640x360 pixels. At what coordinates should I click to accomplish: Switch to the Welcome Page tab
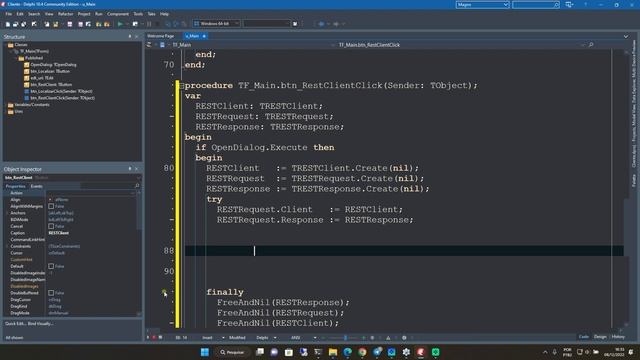click(160, 36)
